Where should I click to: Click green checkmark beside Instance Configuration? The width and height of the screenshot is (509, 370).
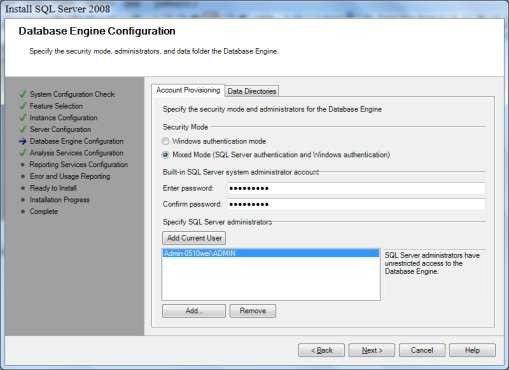23,118
